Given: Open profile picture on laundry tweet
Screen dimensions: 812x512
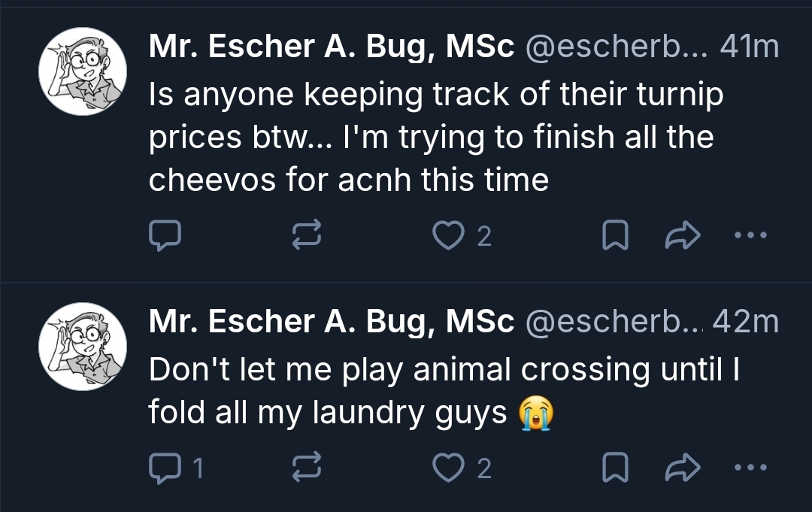Looking at the screenshot, I should [x=83, y=347].
